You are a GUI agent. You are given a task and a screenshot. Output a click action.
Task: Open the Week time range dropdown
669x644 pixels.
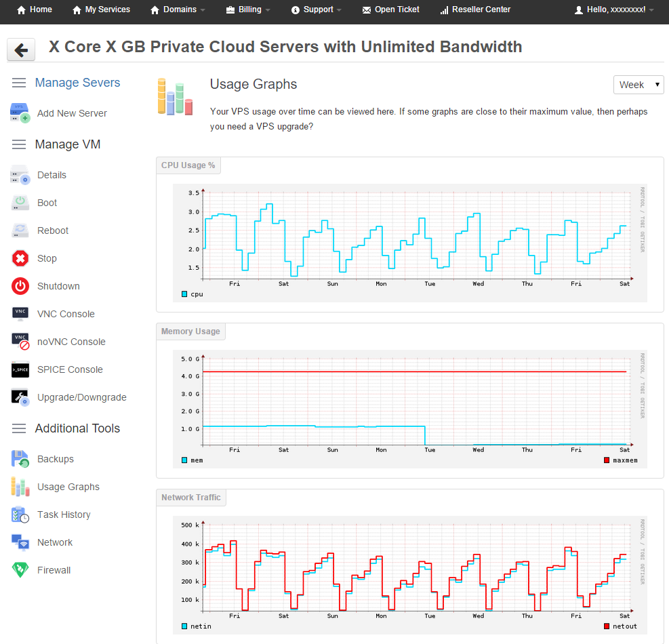tap(638, 85)
